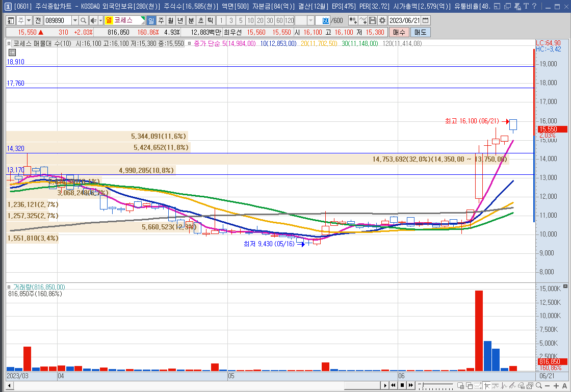The height and width of the screenshot is (392, 571).
Task: Collapse the volume panel corner button
Action: click(565, 286)
